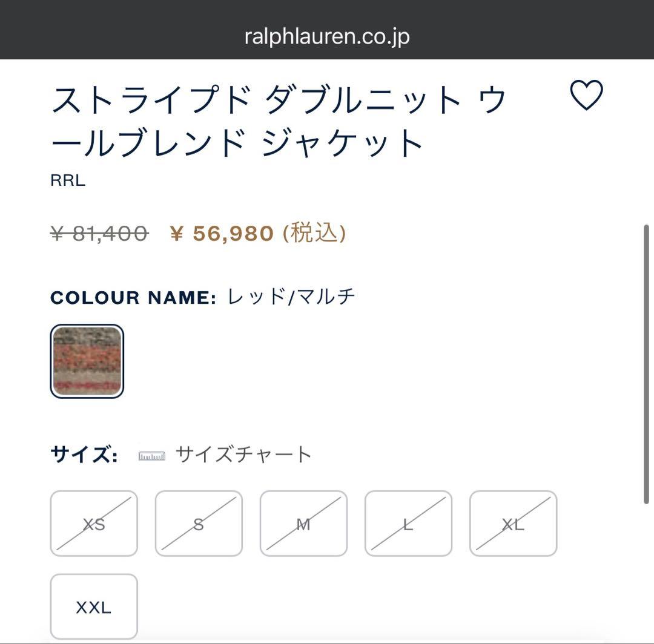This screenshot has height=644, width=654.
Task: Select the unavailable M size
Action: (x=303, y=524)
